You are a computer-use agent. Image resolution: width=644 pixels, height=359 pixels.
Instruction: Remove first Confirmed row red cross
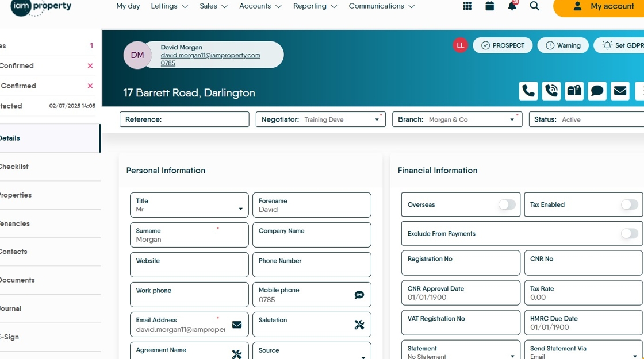click(x=90, y=65)
